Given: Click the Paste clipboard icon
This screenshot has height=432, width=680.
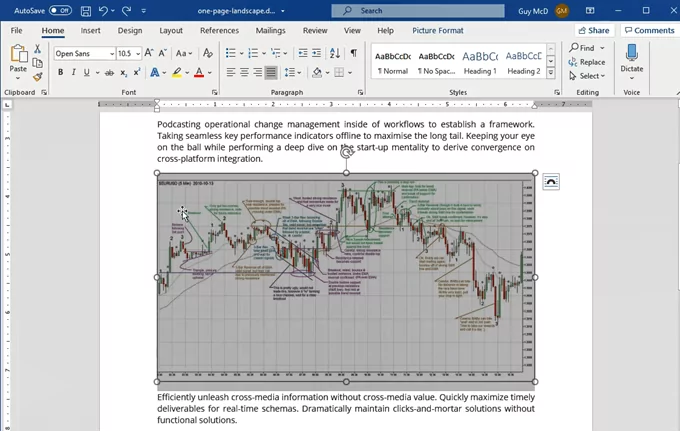Looking at the screenshot, I should 18,54.
